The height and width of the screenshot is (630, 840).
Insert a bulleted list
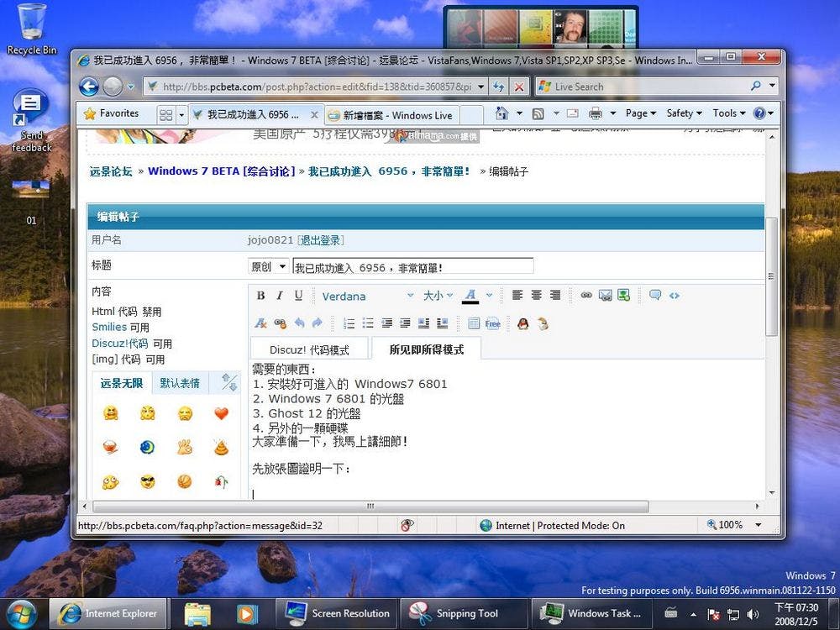coord(368,323)
